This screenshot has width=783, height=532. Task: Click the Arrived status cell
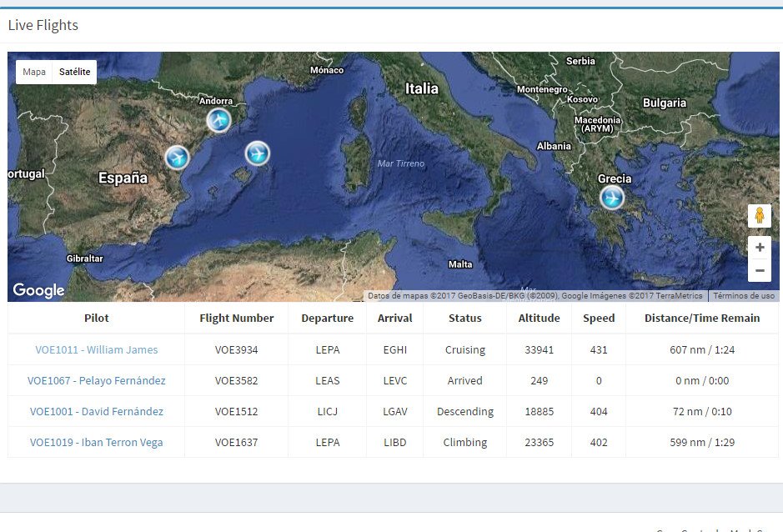(465, 380)
